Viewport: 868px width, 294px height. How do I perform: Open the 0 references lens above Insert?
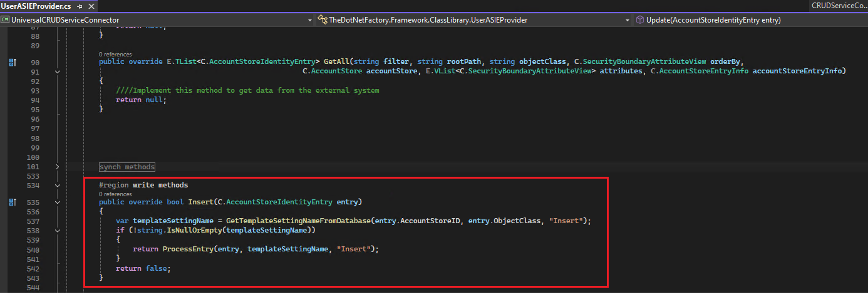[115, 194]
